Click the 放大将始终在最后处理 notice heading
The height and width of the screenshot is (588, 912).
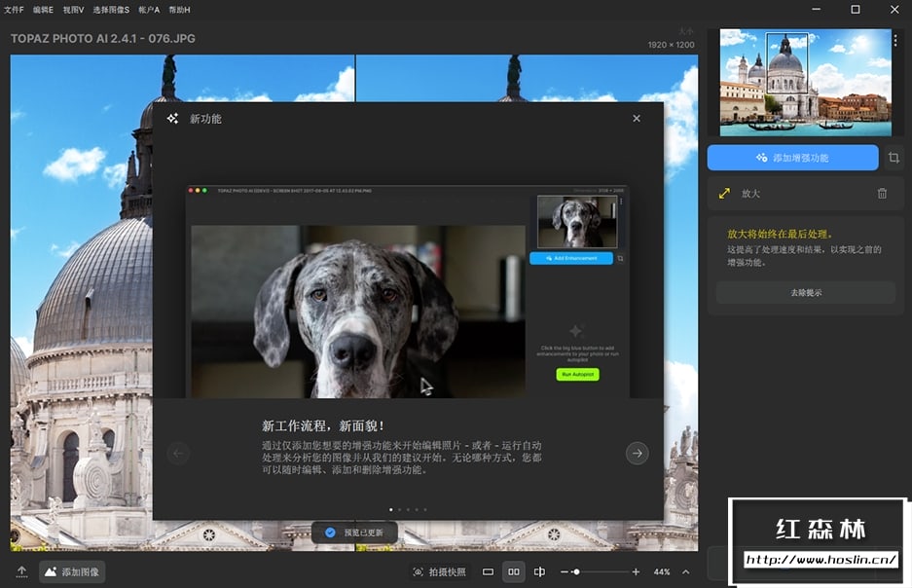[x=780, y=234]
